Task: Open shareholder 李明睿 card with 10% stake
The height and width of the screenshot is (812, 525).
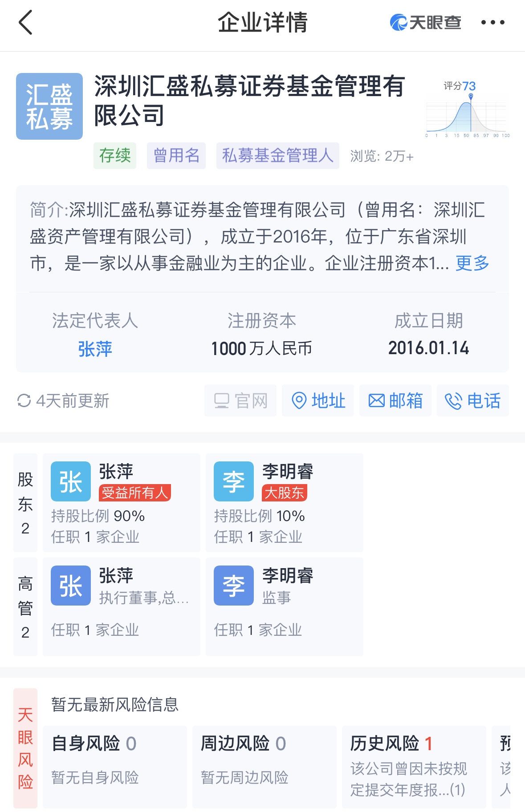Action: (284, 503)
